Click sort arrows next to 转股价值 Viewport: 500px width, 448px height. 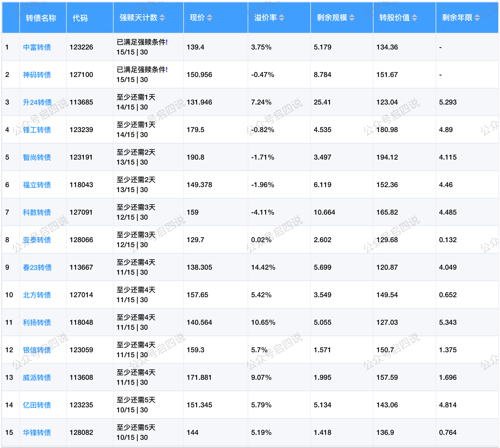tap(415, 18)
